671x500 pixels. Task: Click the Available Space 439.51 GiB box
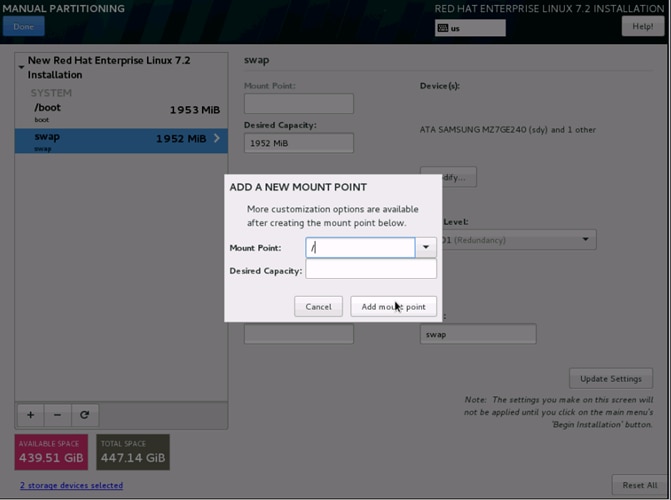tap(51, 452)
